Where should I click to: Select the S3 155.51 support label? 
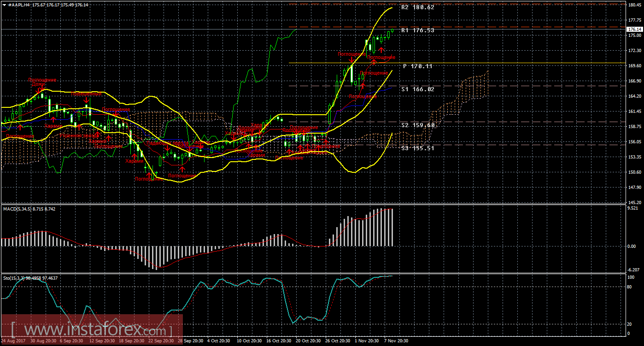coord(417,148)
